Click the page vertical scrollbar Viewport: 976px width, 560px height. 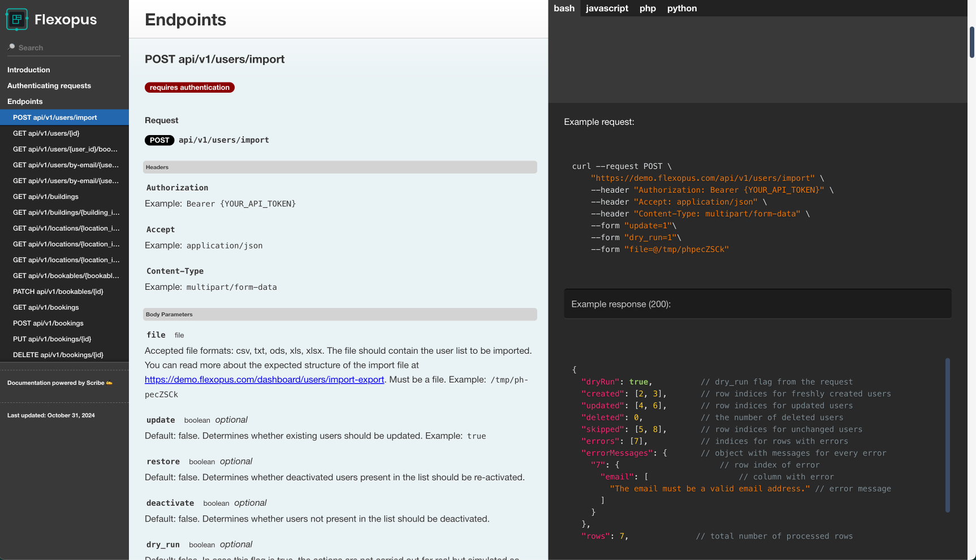(971, 42)
